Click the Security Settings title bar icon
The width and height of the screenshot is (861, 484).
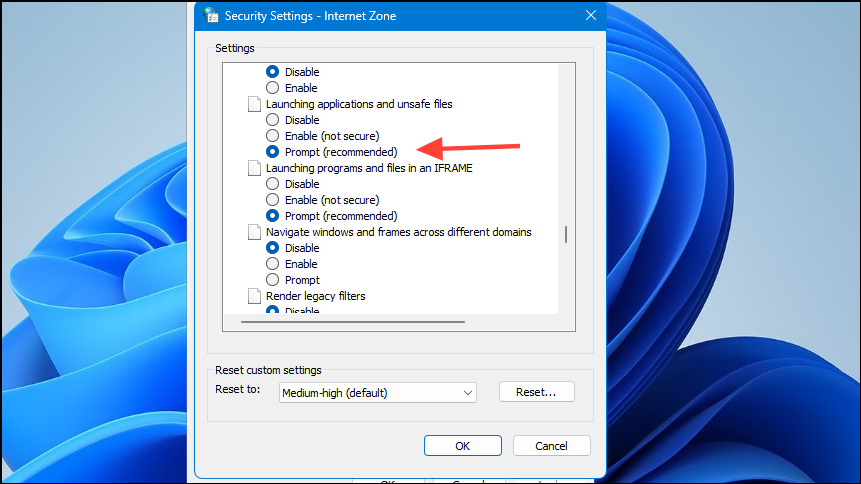pos(211,15)
